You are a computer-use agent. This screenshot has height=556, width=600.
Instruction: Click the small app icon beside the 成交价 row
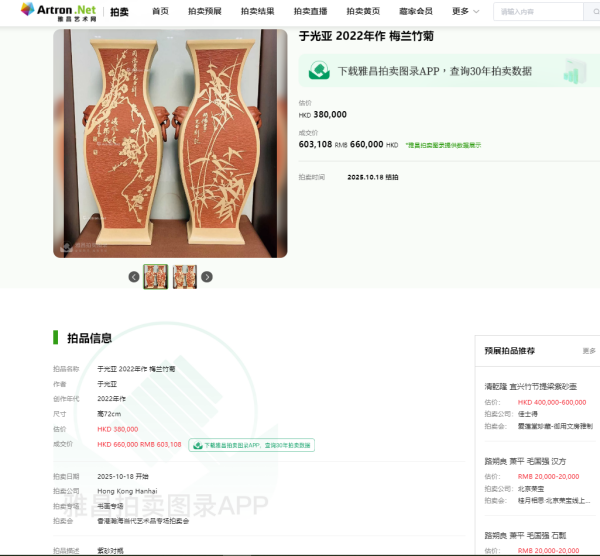tap(198, 445)
